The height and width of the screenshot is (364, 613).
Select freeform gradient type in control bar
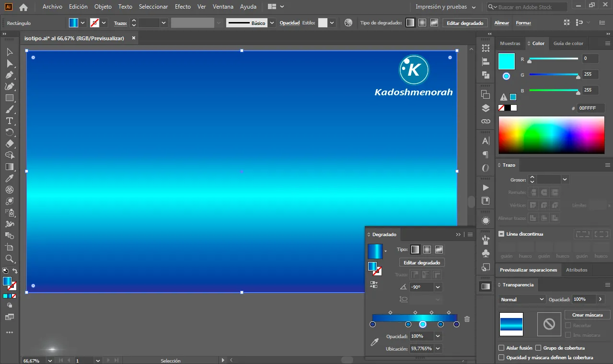434,23
